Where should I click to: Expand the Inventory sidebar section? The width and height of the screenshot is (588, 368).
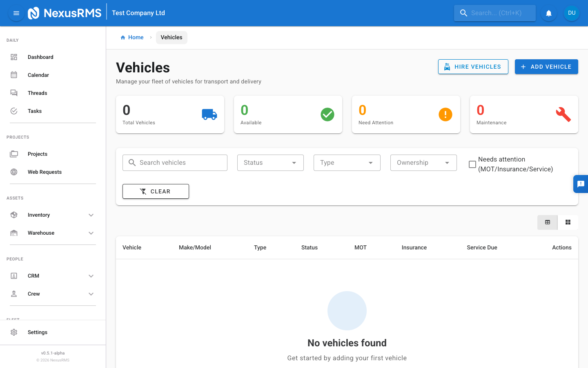[x=91, y=215]
